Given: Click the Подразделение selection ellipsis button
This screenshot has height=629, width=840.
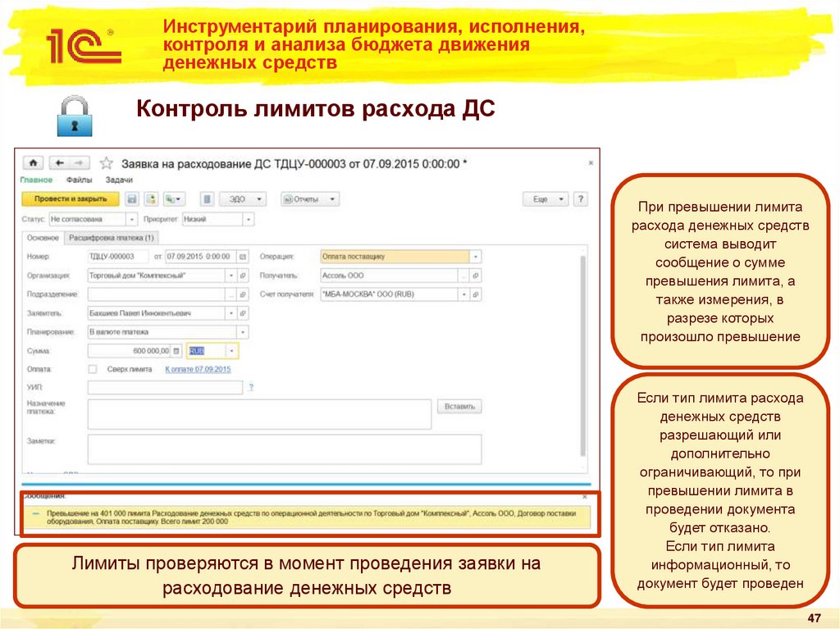Looking at the screenshot, I should point(231,294).
